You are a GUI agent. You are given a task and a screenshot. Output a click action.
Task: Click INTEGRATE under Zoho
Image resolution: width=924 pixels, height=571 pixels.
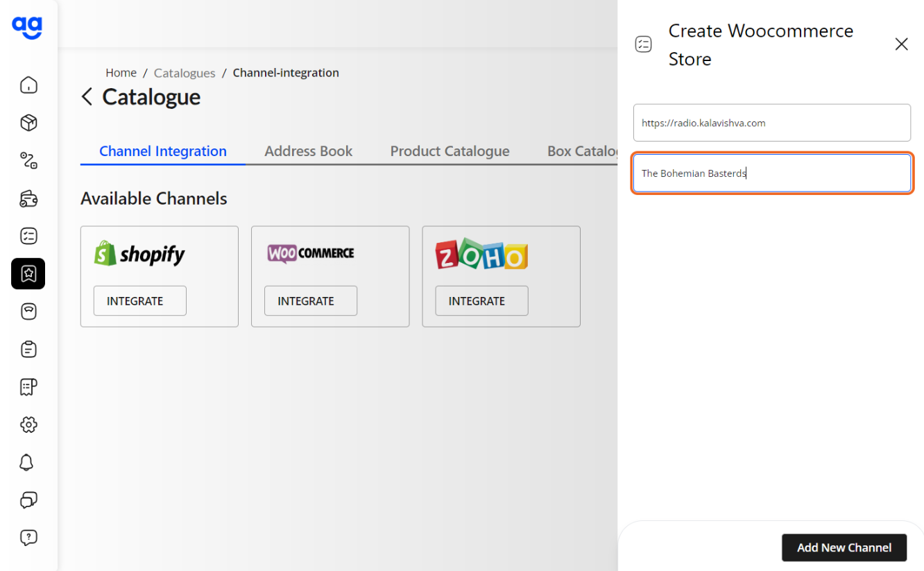(x=481, y=301)
